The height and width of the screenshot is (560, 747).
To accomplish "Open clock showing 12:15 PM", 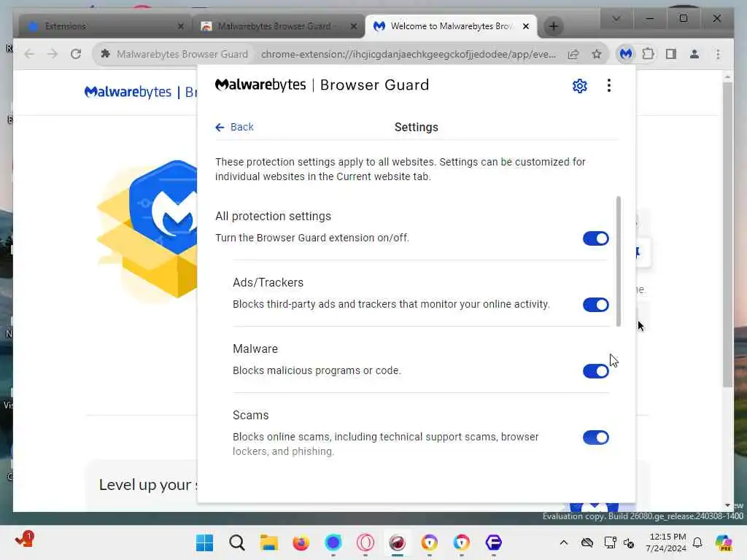I will 666,542.
